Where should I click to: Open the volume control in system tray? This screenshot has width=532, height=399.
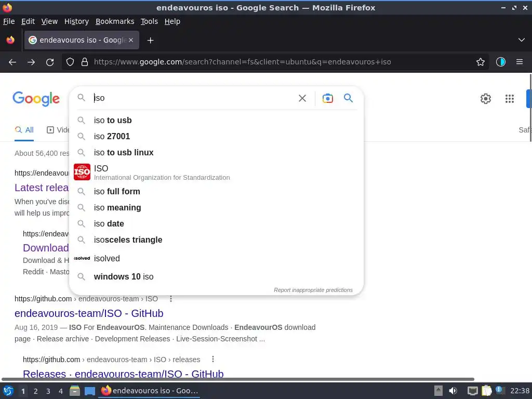point(453,391)
